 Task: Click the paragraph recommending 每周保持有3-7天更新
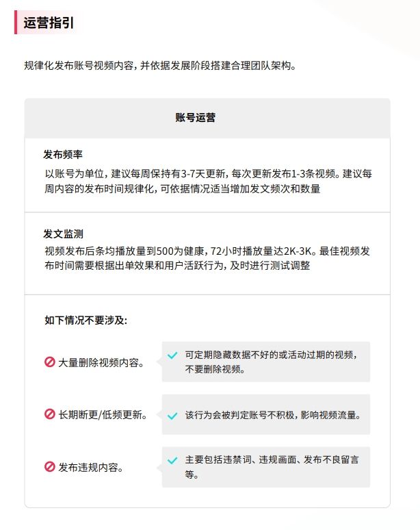click(x=207, y=181)
